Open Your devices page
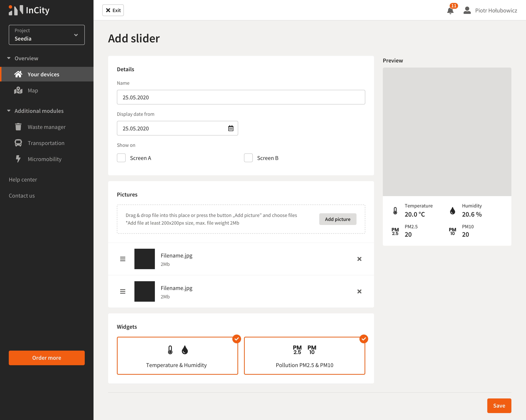The width and height of the screenshot is (526, 420). 47,74
